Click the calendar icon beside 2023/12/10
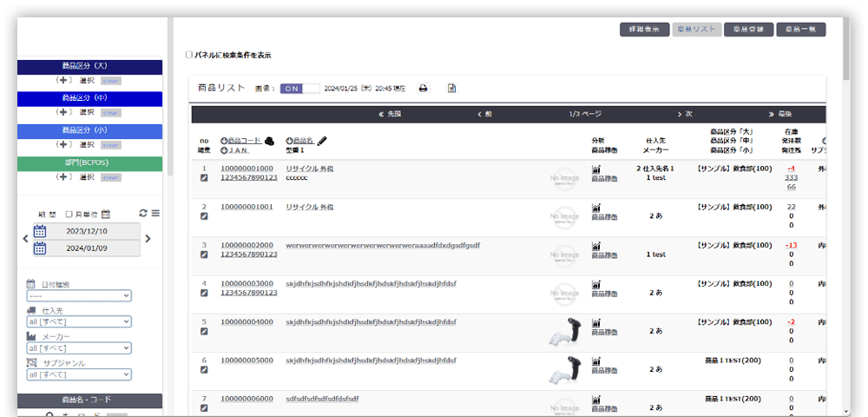The width and height of the screenshot is (868, 417). (x=40, y=231)
